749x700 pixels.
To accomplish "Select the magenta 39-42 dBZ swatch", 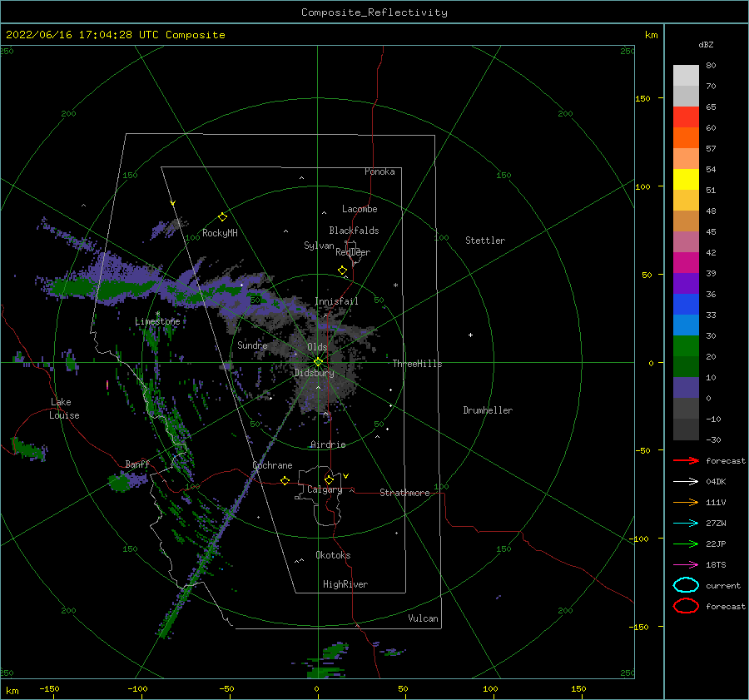I will point(686,263).
